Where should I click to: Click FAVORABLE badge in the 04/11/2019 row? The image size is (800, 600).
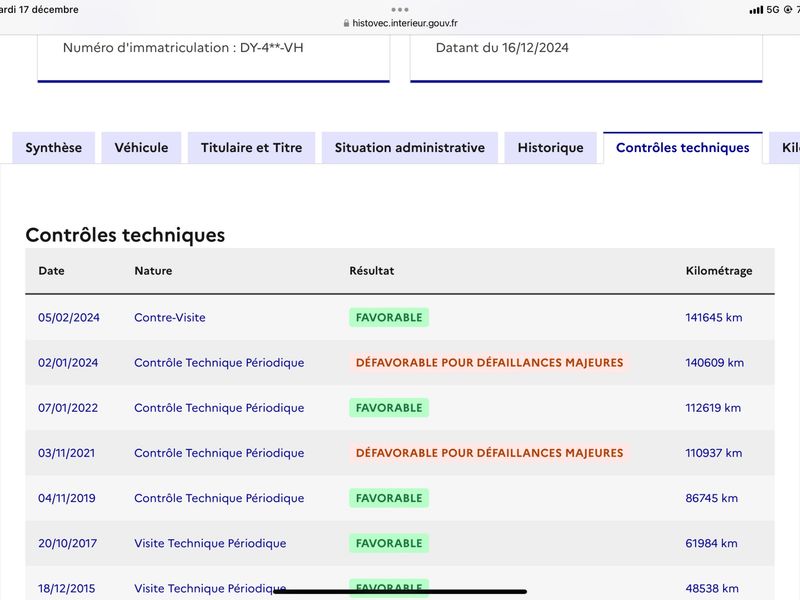click(389, 498)
